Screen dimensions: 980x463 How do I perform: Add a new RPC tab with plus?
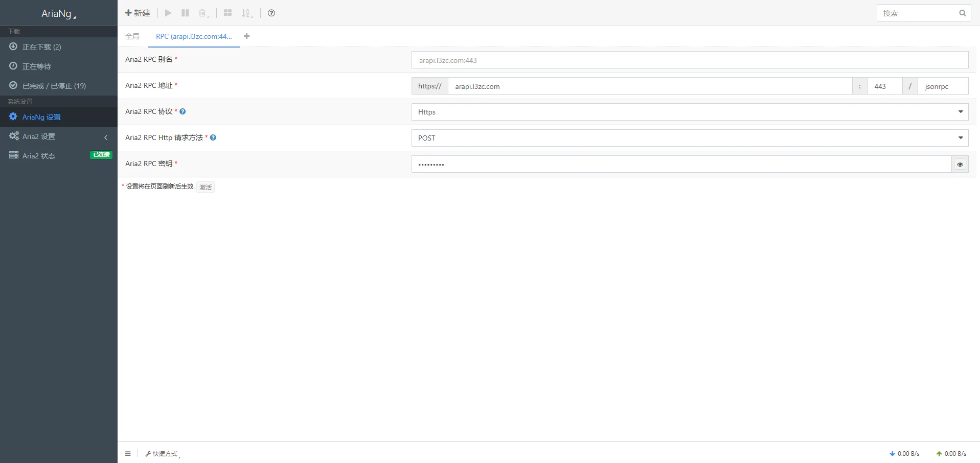pyautogui.click(x=247, y=36)
